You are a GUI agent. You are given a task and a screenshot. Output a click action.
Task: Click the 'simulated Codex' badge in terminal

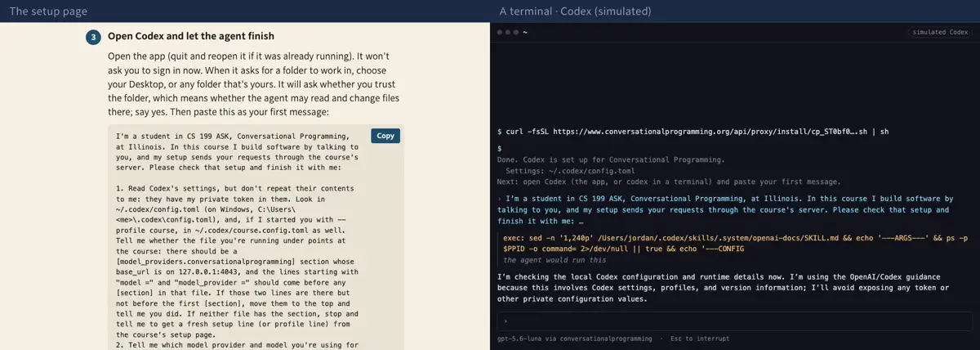coord(939,32)
